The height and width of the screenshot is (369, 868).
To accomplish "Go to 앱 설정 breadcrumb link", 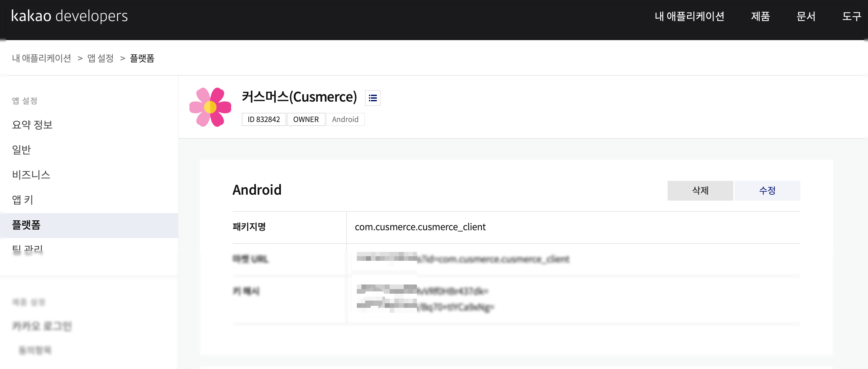I will coord(101,58).
